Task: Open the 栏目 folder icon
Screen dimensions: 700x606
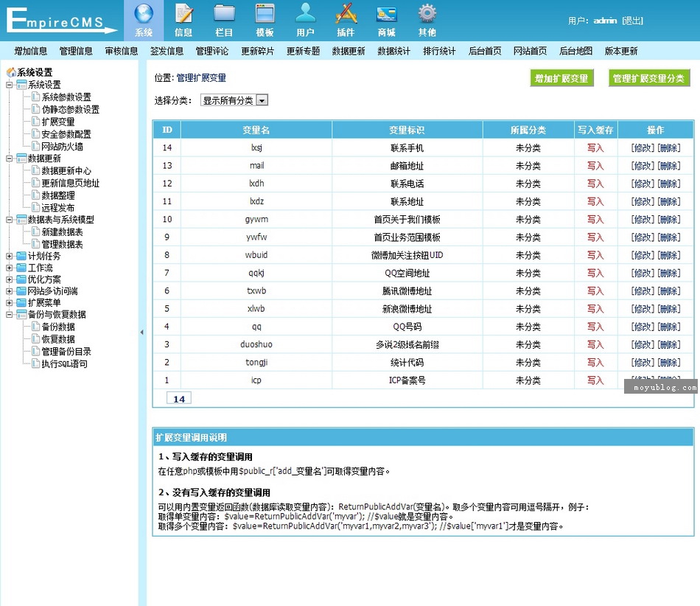Action: point(224,14)
